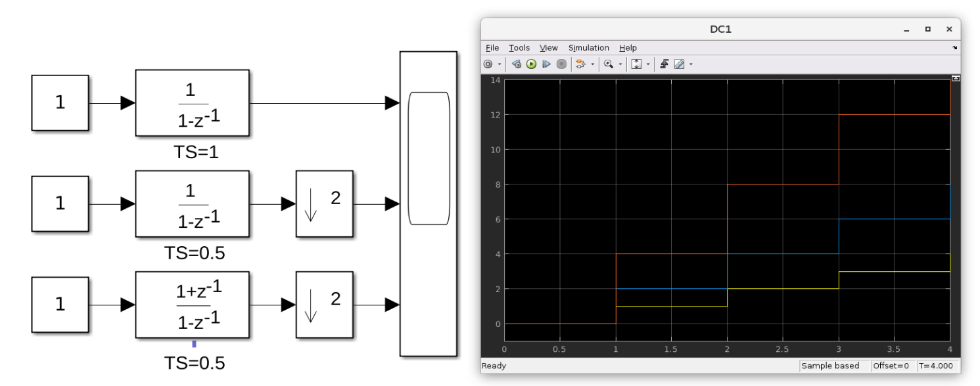Open the scope settings gear icon

(x=488, y=64)
